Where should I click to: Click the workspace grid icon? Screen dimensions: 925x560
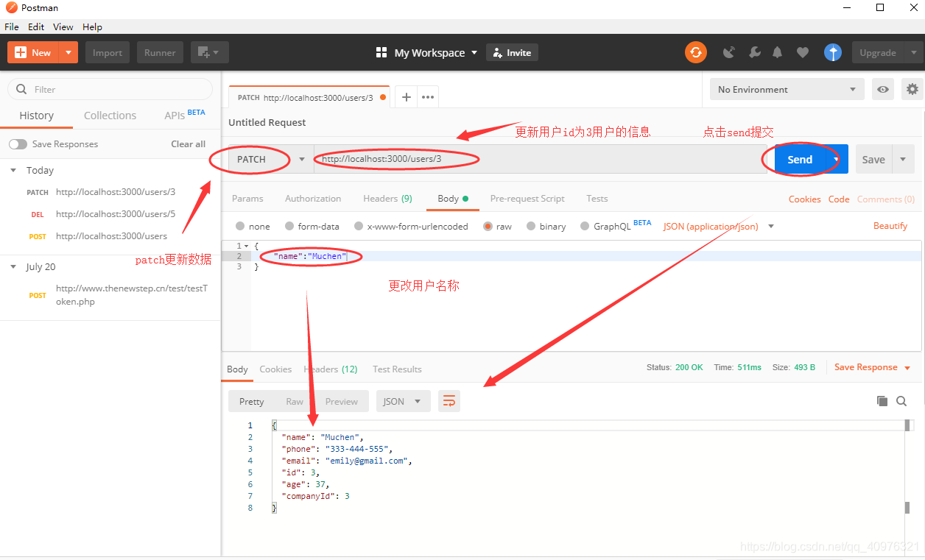(x=381, y=52)
